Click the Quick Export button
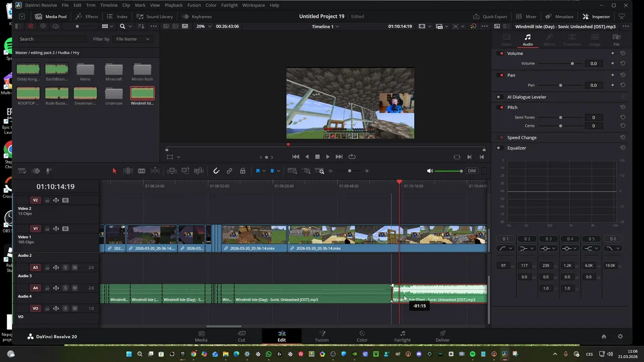The height and width of the screenshot is (362, 644). (x=490, y=17)
